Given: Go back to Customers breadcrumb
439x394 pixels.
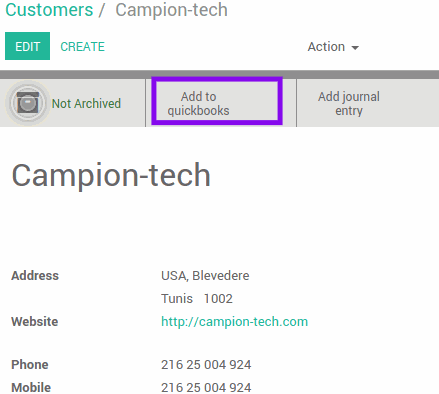Looking at the screenshot, I should tap(49, 10).
